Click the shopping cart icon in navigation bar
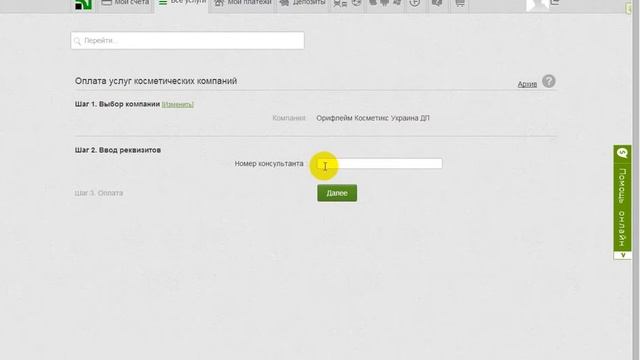The image size is (640, 360). [x=460, y=3]
